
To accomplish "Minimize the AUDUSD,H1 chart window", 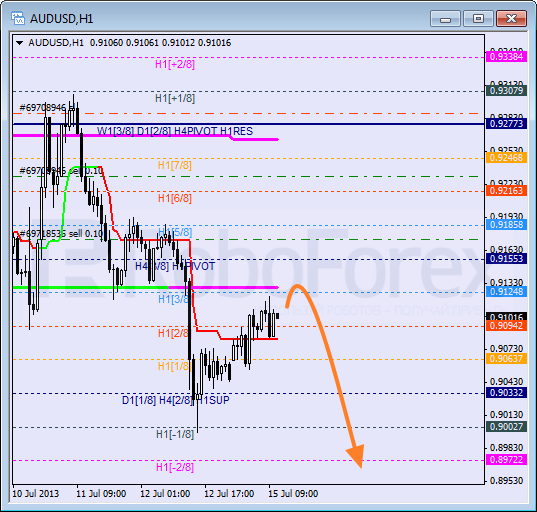I will 445,18.
